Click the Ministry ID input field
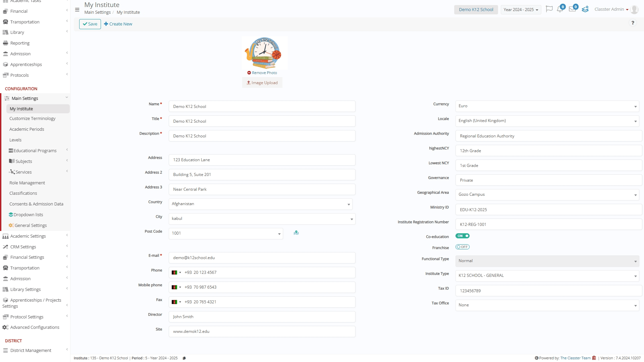The height and width of the screenshot is (362, 644). click(549, 210)
